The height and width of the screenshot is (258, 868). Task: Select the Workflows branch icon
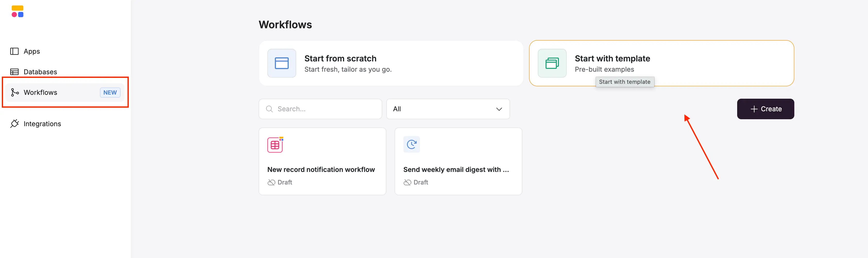click(x=15, y=92)
